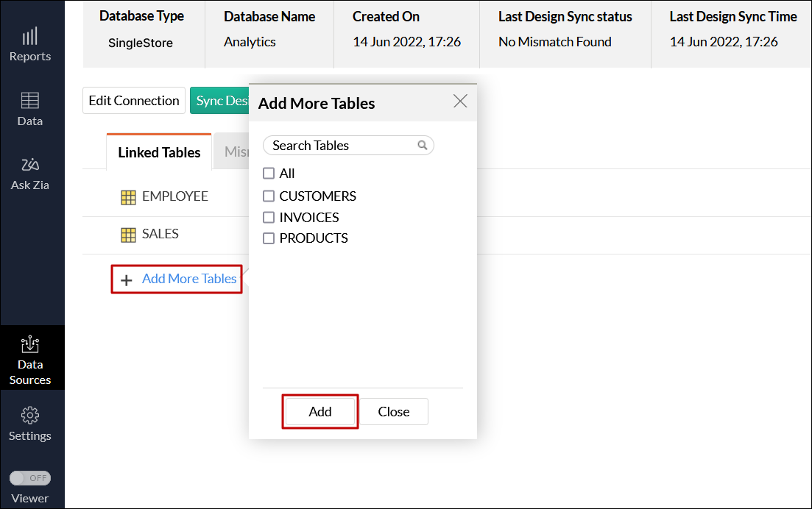Switch to the Linked Tables tab
Screen dimensions: 812x509
coord(159,152)
